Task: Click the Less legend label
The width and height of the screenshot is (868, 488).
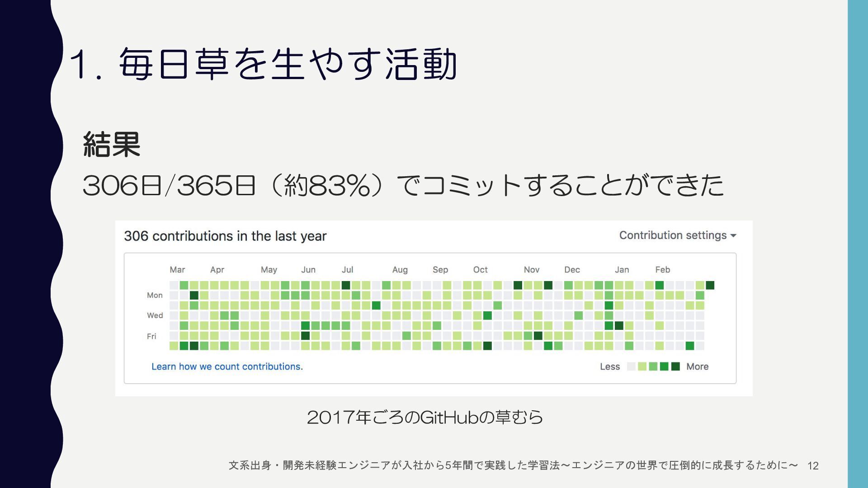Action: (609, 366)
